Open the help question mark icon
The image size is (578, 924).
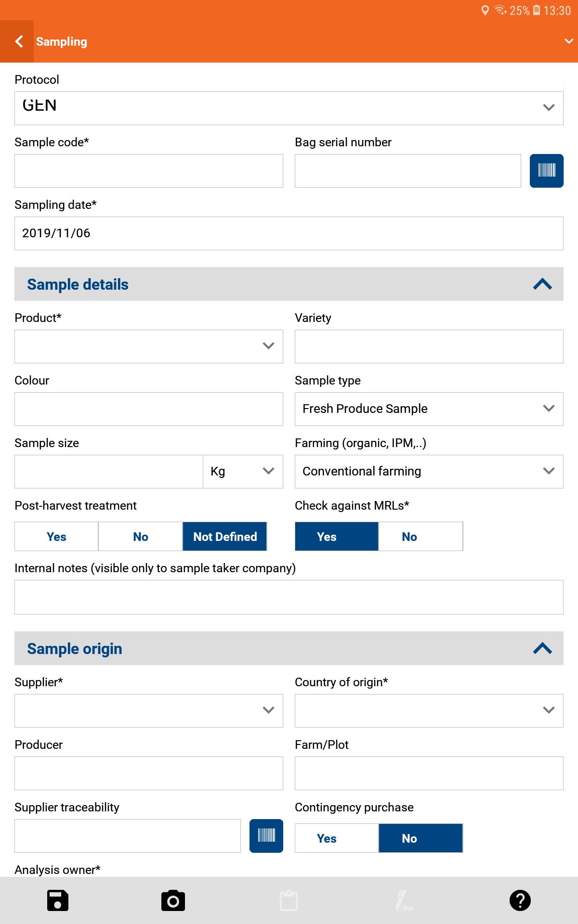[x=520, y=900]
